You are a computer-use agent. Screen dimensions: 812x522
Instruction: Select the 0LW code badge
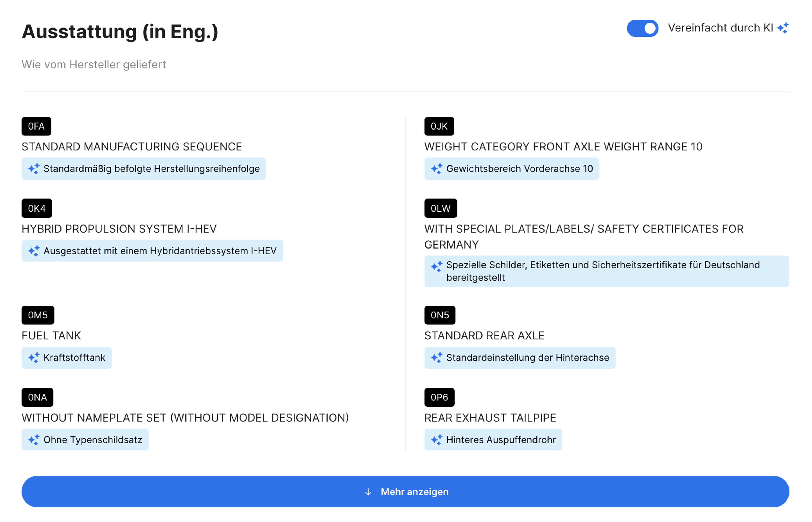click(441, 208)
